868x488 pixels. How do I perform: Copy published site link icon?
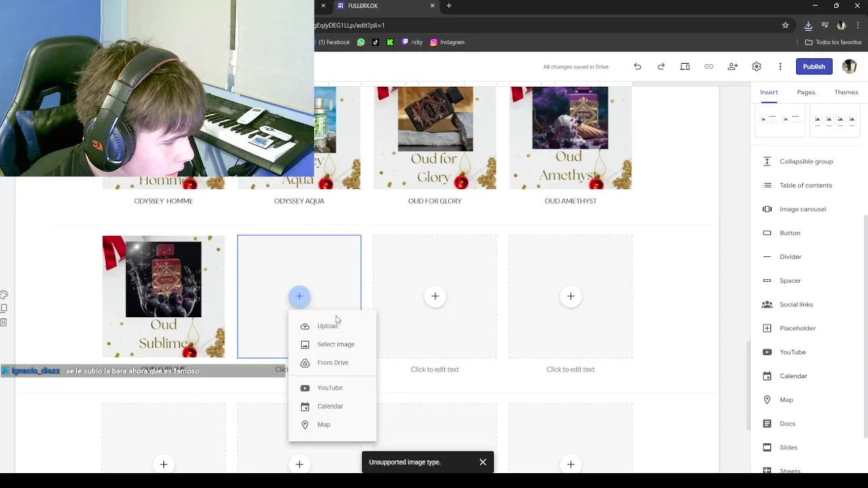(x=709, y=66)
